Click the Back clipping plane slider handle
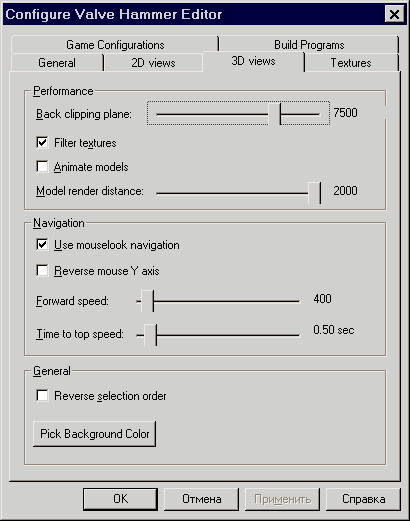410x521 pixels. point(275,114)
